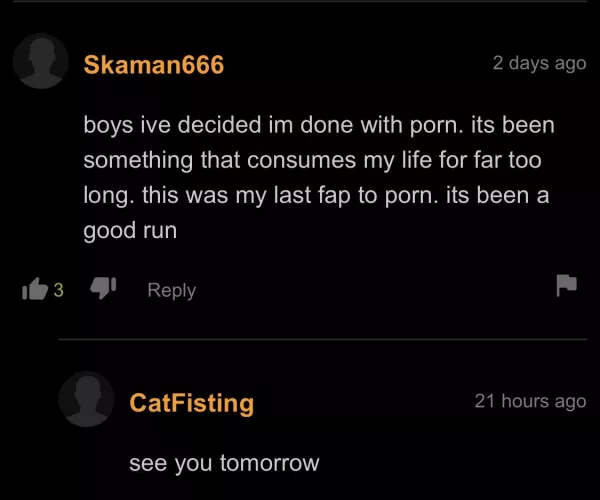Dislike Skaman666's comment with thumbs down
This screenshot has height=500, width=600.
pos(103,287)
